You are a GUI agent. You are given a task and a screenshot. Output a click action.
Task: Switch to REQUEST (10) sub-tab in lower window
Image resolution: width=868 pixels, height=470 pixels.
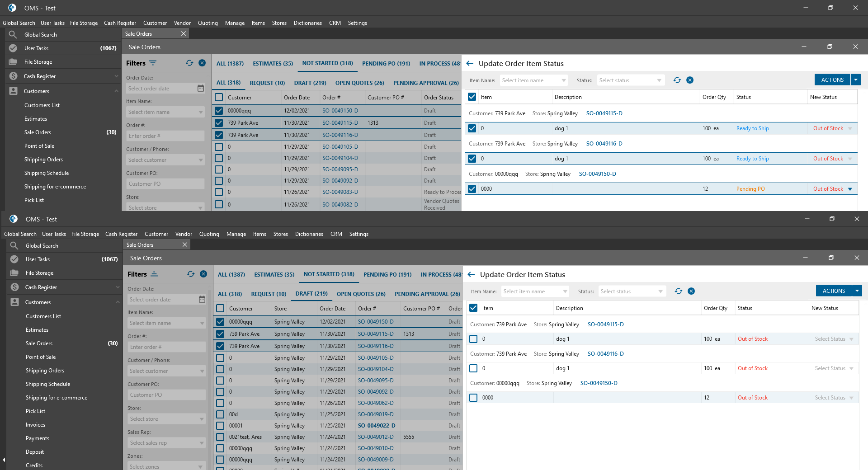[269, 294]
